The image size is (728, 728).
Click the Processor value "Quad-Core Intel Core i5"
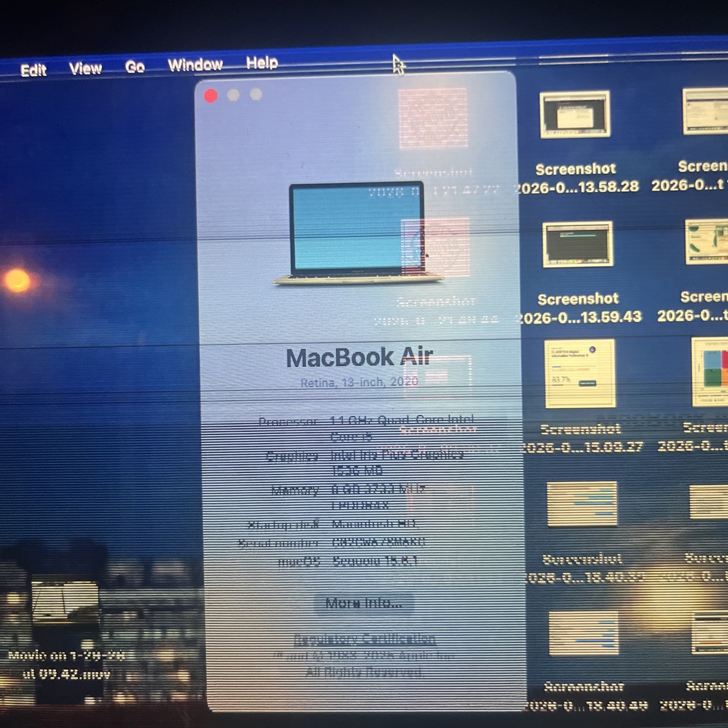click(402, 428)
